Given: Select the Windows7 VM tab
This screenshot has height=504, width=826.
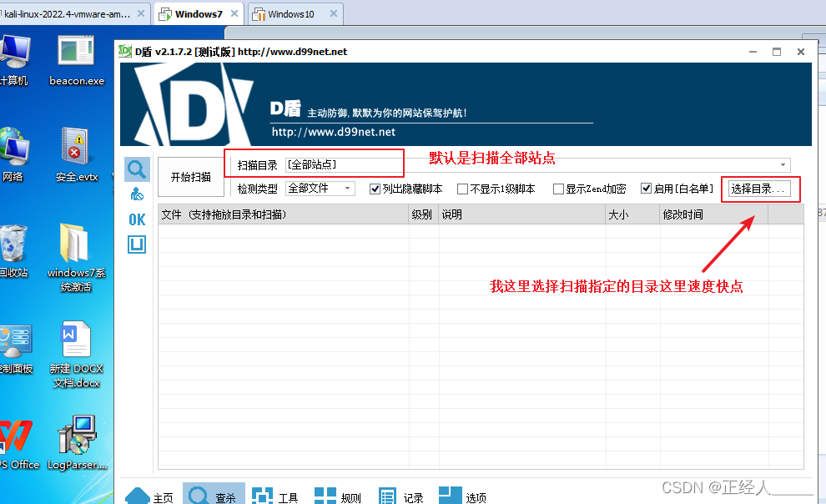Looking at the screenshot, I should tap(199, 14).
